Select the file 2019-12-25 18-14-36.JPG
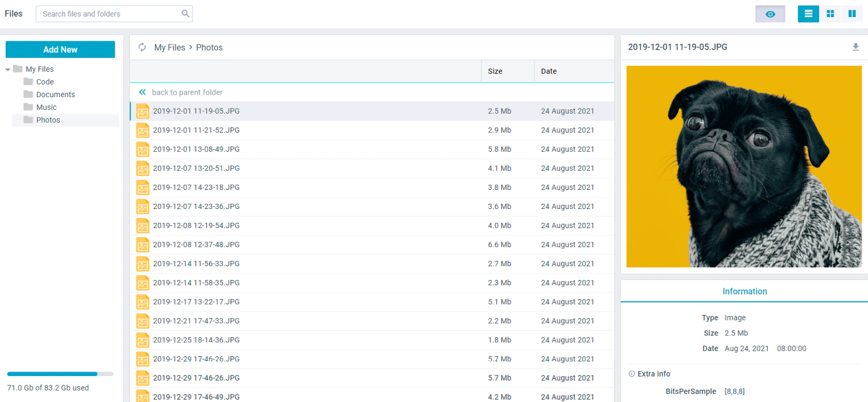The height and width of the screenshot is (402, 868). 195,340
